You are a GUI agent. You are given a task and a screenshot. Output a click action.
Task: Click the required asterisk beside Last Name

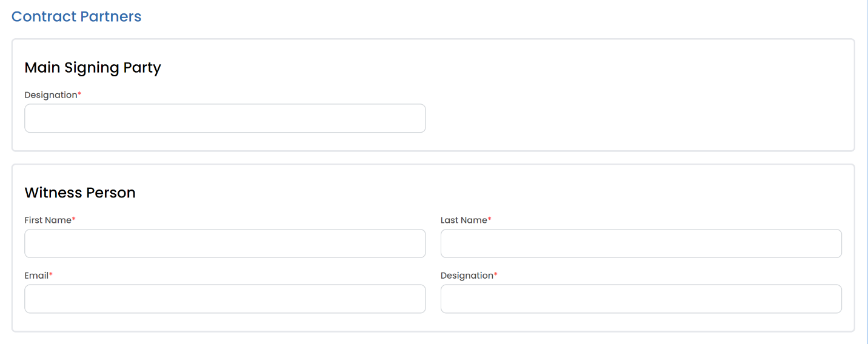coord(490,219)
